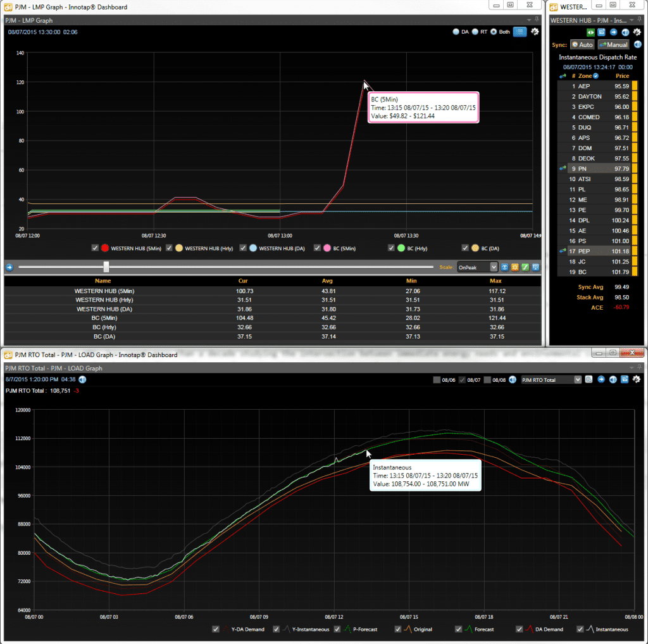Click the magnifier zoom icon in LOAD Graph toolbar
This screenshot has height=644, width=648.
589,379
